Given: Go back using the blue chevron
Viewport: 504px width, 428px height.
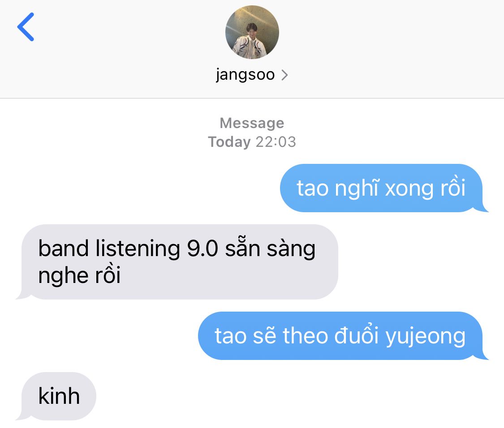Looking at the screenshot, I should 26,27.
